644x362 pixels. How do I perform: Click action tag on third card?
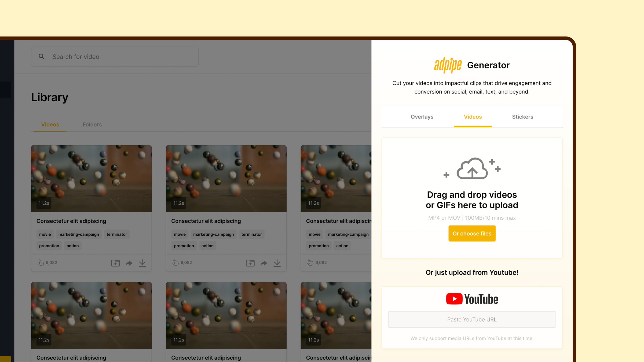tap(342, 246)
